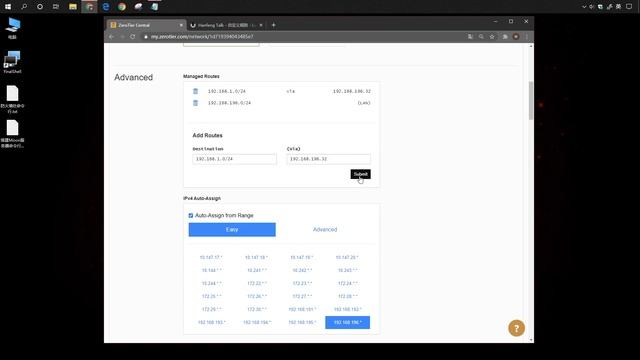Close the ZeroTier Central tab
640x360 pixels.
(x=181, y=25)
